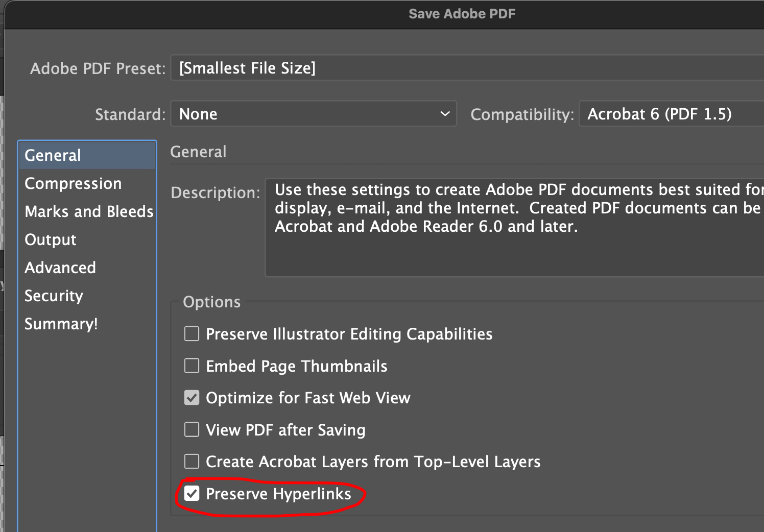Select the Advanced section
The width and height of the screenshot is (764, 532).
(60, 268)
